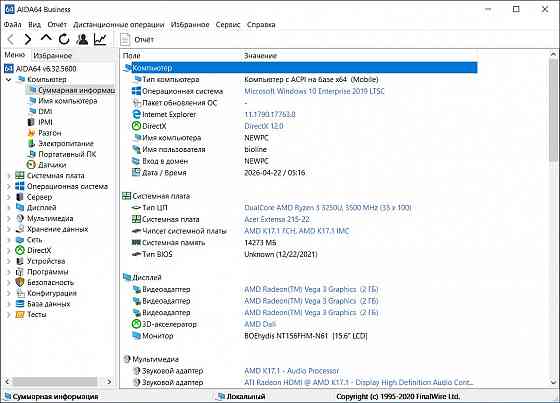Expand the Мультимедиа tree node

coord(9,218)
